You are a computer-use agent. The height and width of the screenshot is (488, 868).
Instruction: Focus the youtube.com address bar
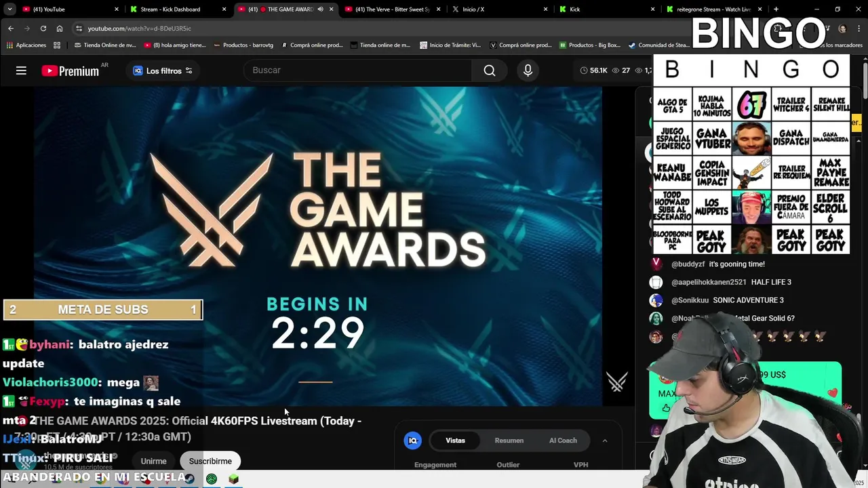click(x=380, y=28)
